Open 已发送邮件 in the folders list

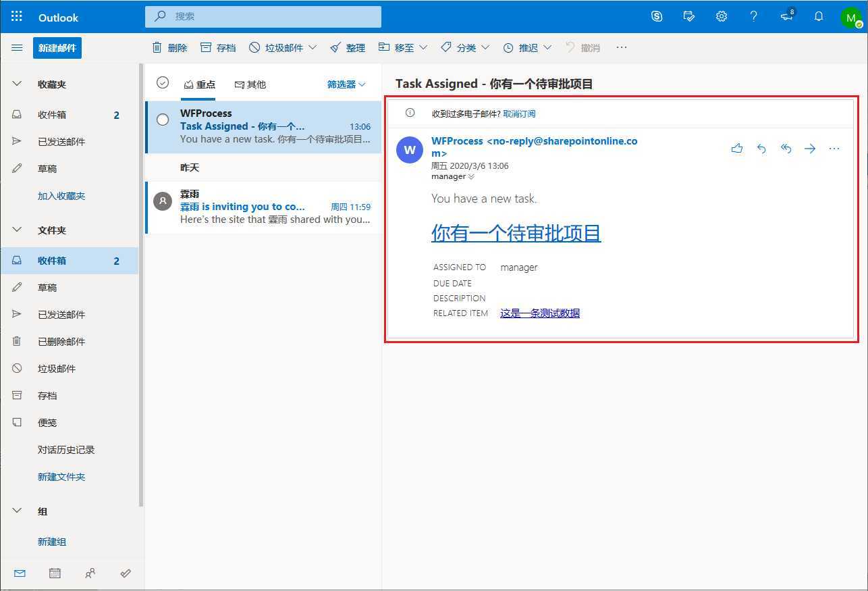70,315
